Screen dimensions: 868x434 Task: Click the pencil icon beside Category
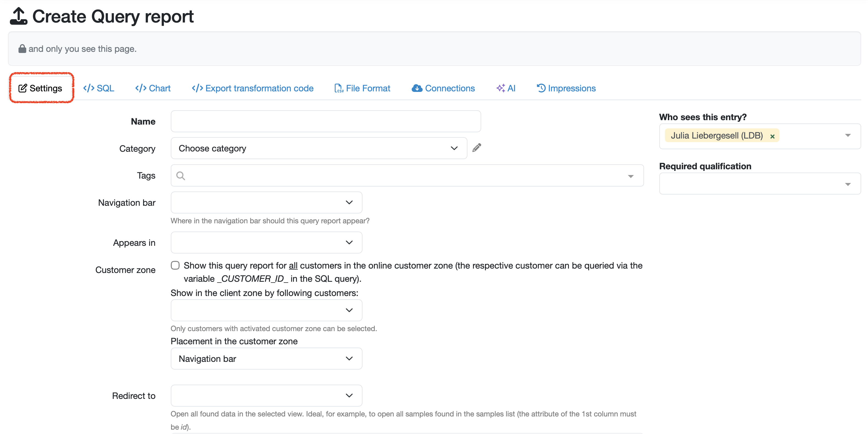[x=476, y=148]
